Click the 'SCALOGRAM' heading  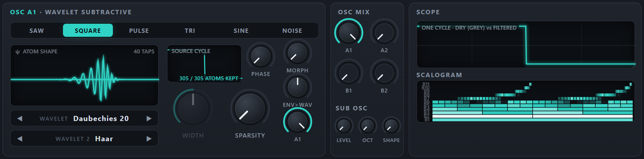439,75
